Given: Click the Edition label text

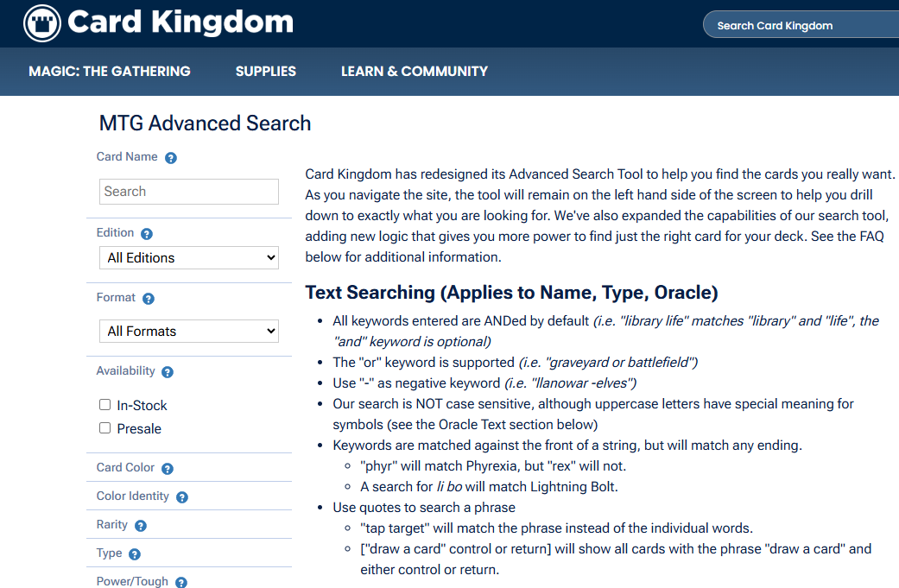Looking at the screenshot, I should click(115, 232).
